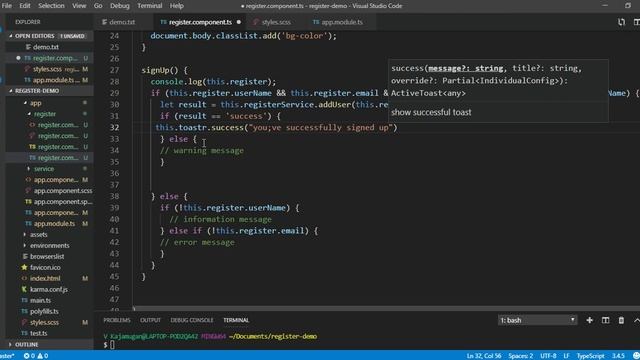
Task: Click the editor horizontal scrollbar
Action: click(386, 309)
